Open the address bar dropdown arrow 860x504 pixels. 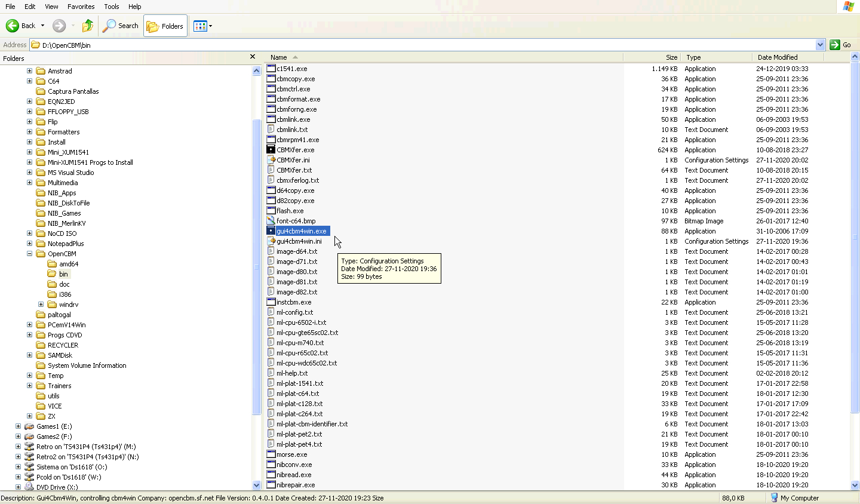820,45
